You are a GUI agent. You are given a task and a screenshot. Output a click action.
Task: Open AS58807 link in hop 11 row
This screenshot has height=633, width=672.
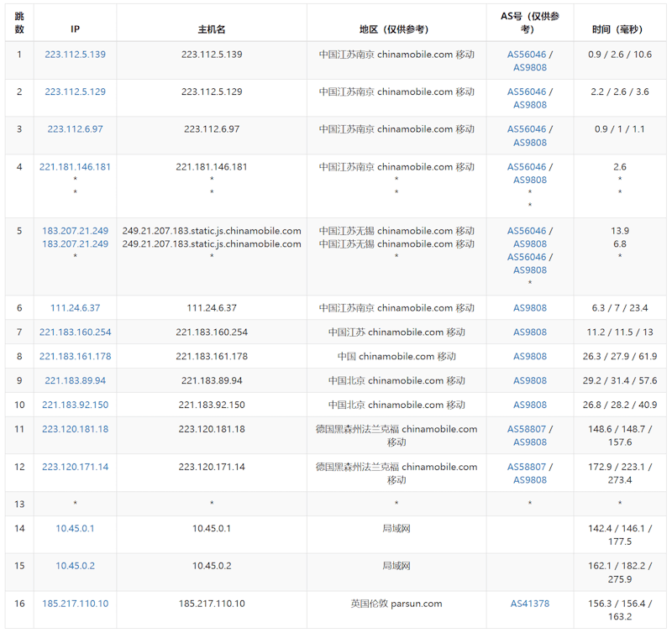click(527, 429)
